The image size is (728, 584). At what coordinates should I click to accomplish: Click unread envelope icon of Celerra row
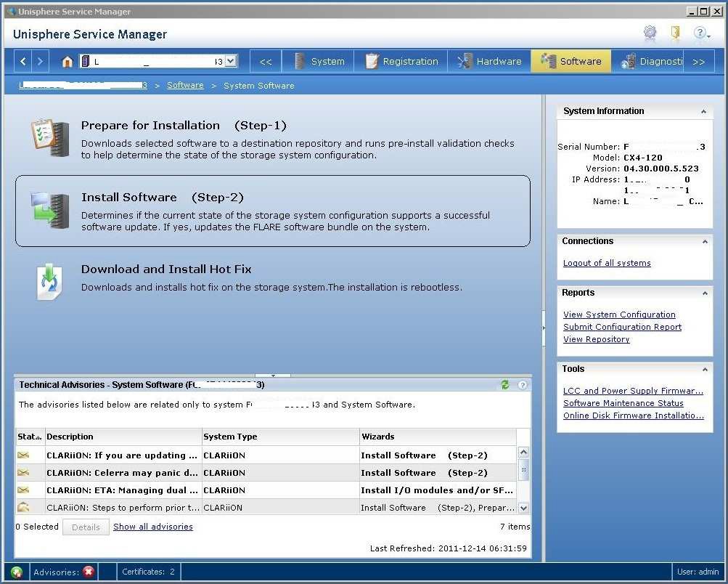pyautogui.click(x=23, y=472)
